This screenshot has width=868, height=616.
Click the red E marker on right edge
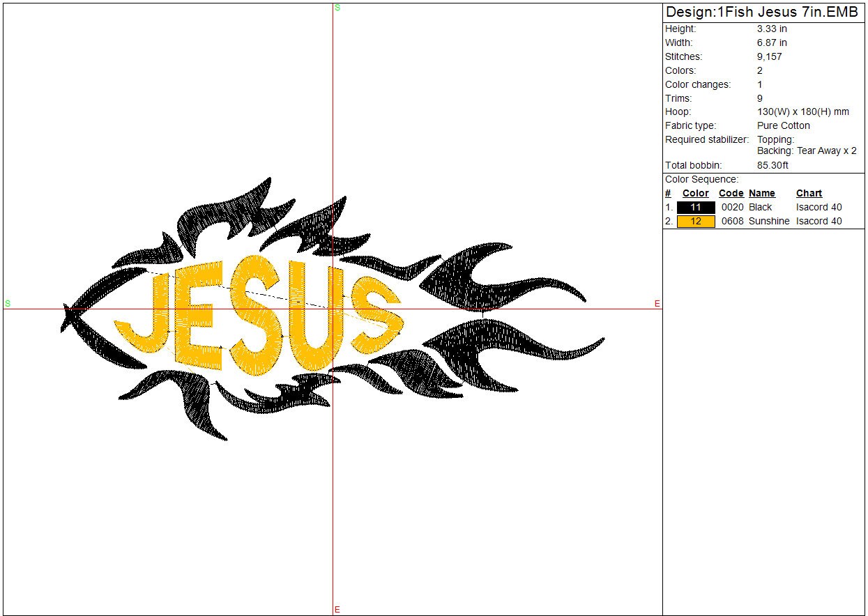point(657,304)
